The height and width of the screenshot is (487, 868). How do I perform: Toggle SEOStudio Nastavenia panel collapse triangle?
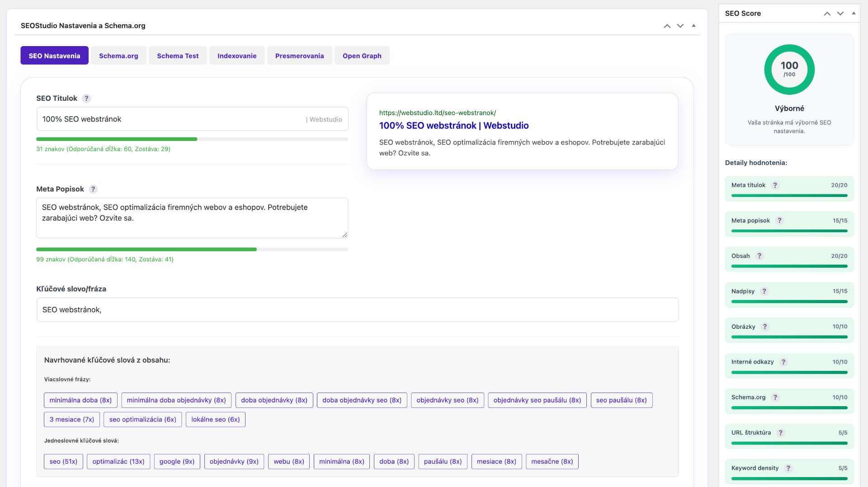pos(693,26)
